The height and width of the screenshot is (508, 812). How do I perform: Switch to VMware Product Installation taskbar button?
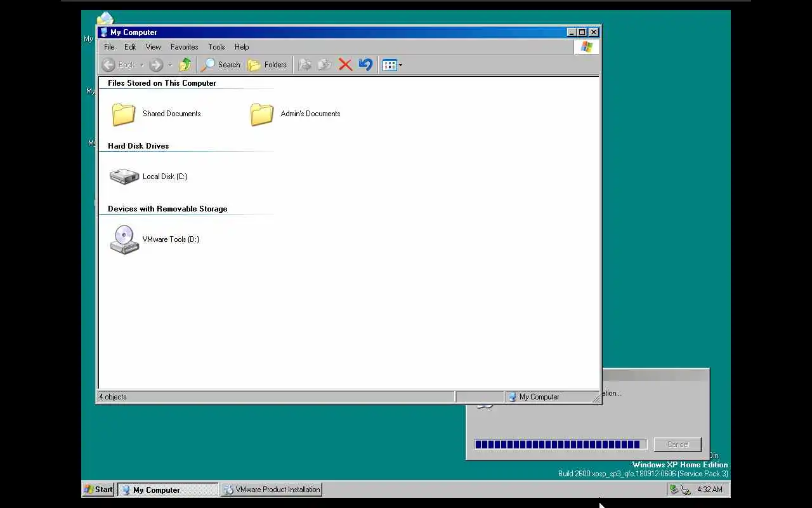[272, 490]
